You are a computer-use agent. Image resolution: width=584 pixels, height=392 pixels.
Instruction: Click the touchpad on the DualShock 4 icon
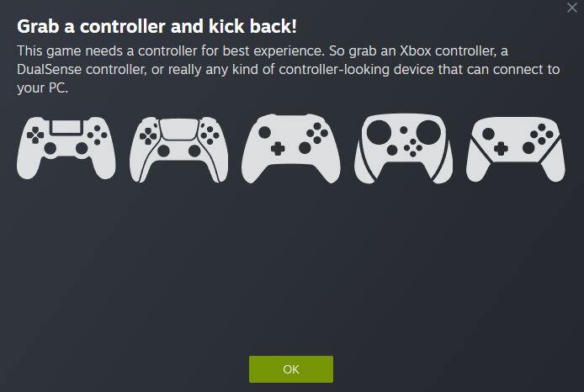[x=66, y=126]
